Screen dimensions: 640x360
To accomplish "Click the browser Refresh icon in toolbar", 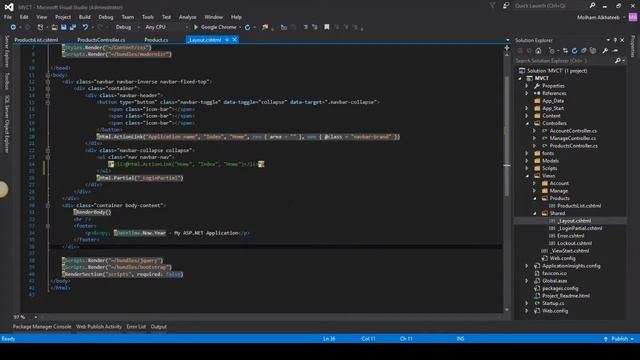I will tap(247, 27).
